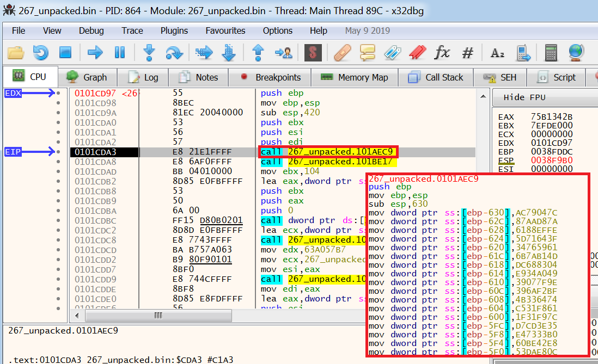This screenshot has width=598, height=364.
Task: Open the expression function fx icon
Action: click(x=442, y=53)
